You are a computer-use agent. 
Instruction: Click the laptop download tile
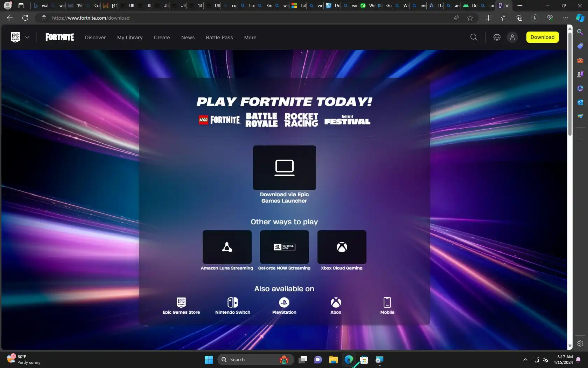pos(285,168)
